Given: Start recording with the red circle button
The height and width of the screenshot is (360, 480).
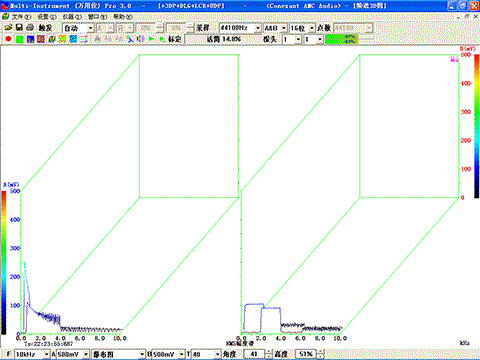Looking at the screenshot, I should click(8, 39).
